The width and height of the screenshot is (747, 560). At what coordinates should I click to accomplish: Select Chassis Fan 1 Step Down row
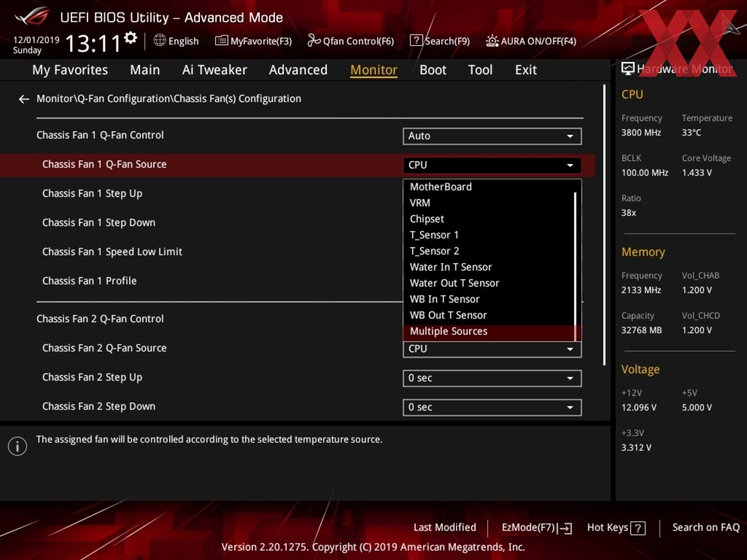[99, 223]
